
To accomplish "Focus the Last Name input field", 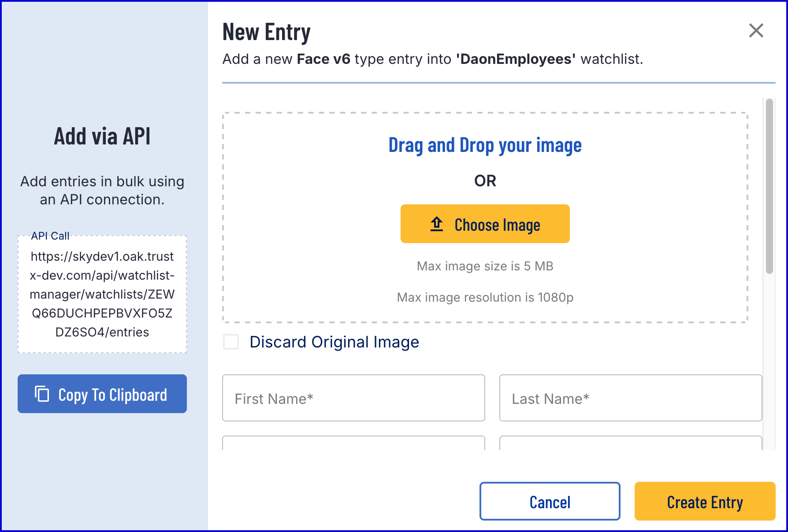I will pyautogui.click(x=630, y=398).
